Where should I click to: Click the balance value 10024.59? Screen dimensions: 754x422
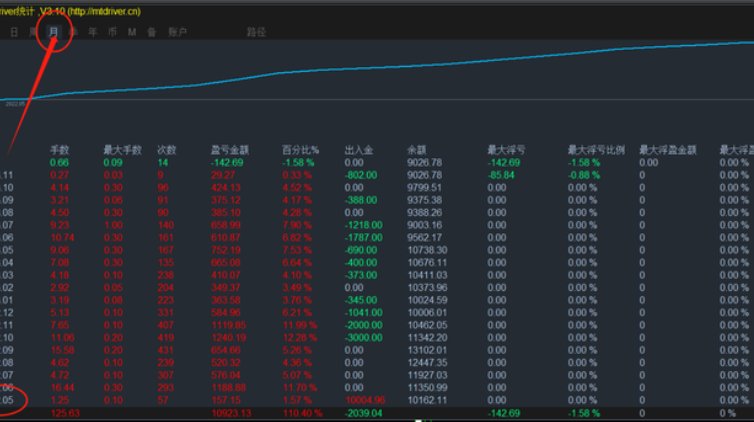coord(427,300)
